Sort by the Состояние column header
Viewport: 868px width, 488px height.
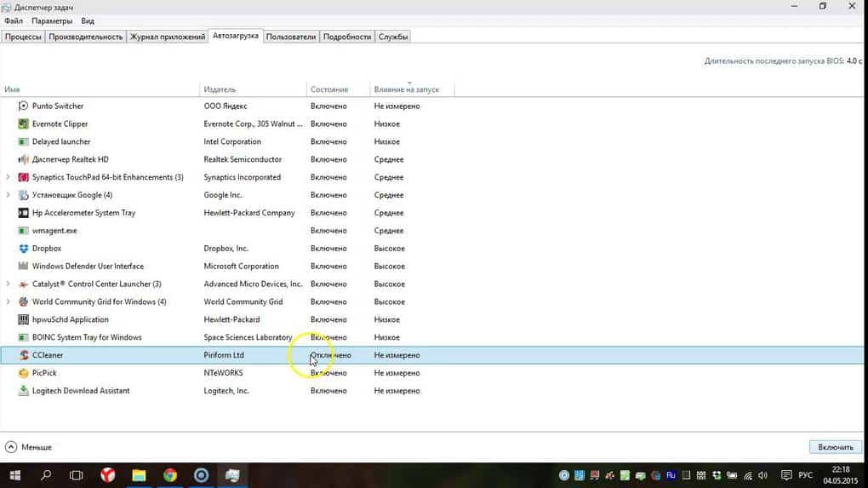tap(338, 89)
